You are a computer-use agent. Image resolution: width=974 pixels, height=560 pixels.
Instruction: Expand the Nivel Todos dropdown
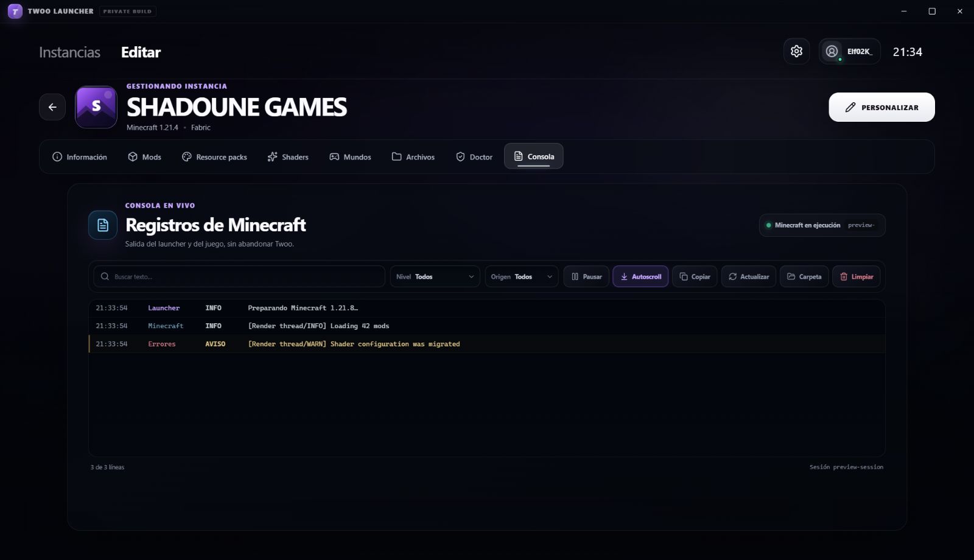click(x=435, y=276)
